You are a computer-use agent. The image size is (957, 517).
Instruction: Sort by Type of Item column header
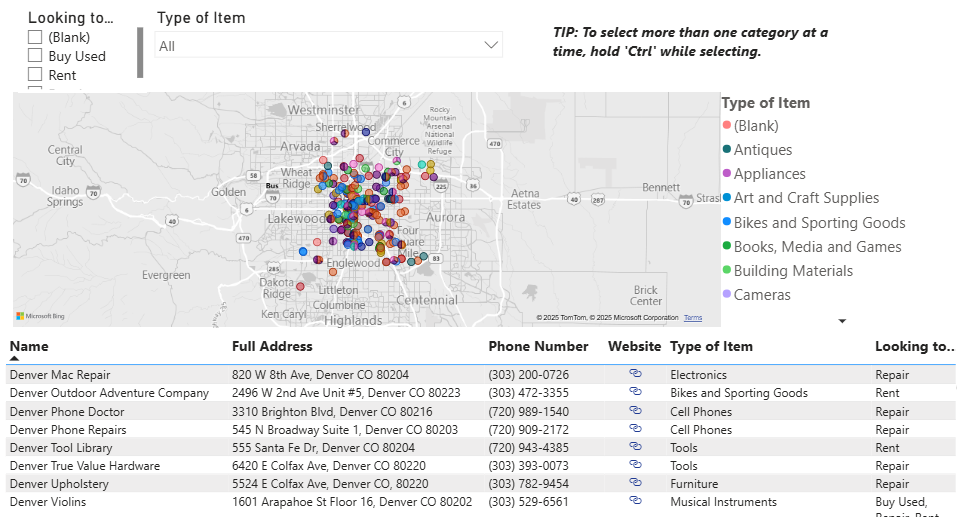(711, 346)
